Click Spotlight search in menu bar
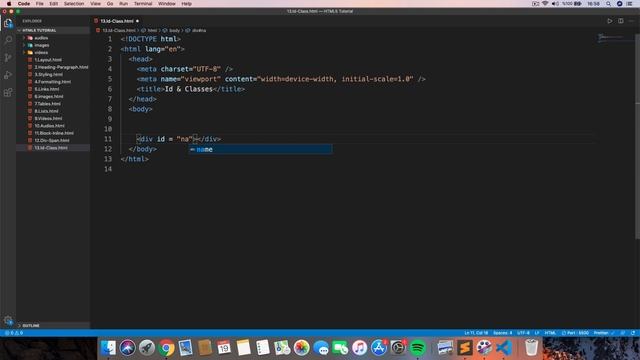This screenshot has width=640, height=360. [x=608, y=4]
